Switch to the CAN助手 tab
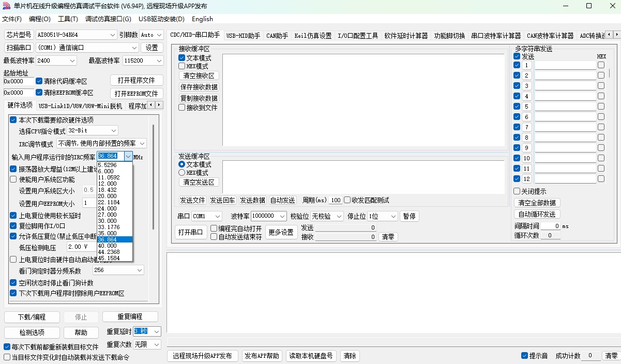Viewport: 621px width, 364px height. pyautogui.click(x=277, y=36)
